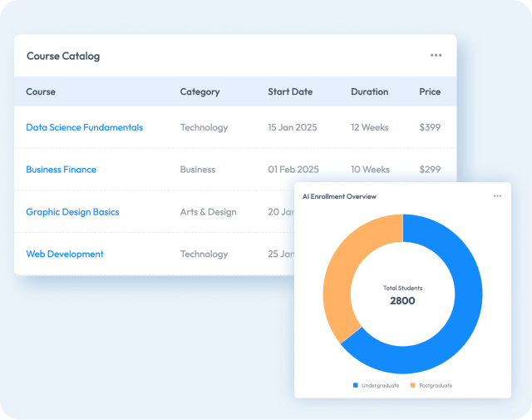Click the Arts & Design category cell

click(208, 212)
